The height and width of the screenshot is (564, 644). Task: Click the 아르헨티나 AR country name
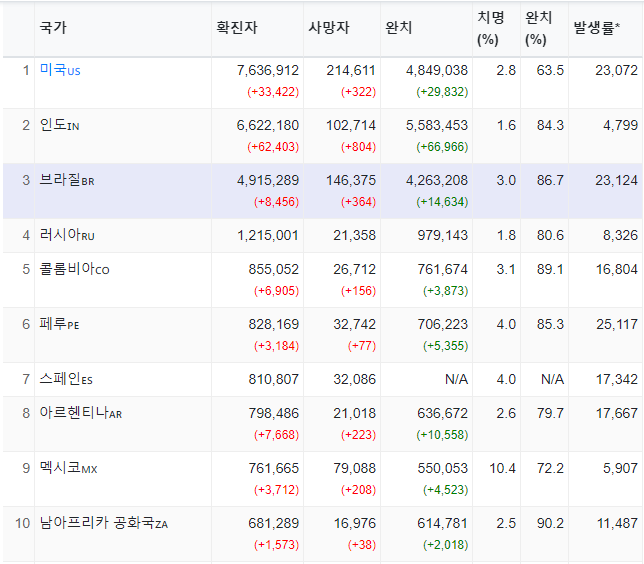tap(81, 413)
